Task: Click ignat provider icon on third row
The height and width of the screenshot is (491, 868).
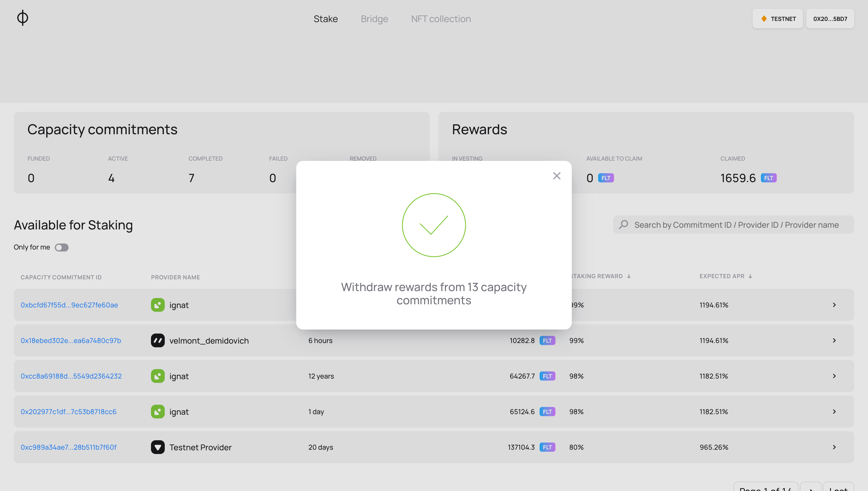Action: [157, 375]
